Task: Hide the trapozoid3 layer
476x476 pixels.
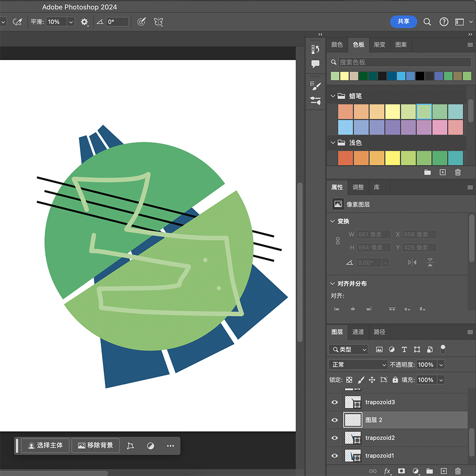Action: pyautogui.click(x=335, y=402)
